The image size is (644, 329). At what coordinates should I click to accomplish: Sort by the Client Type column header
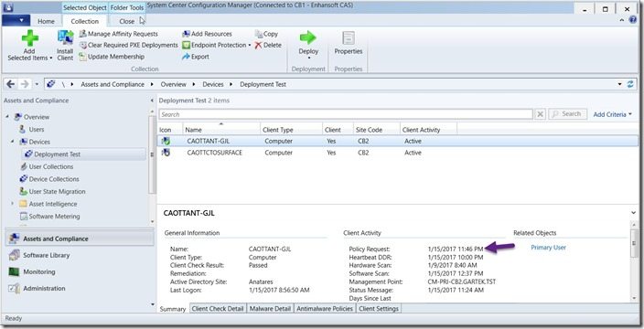292,130
